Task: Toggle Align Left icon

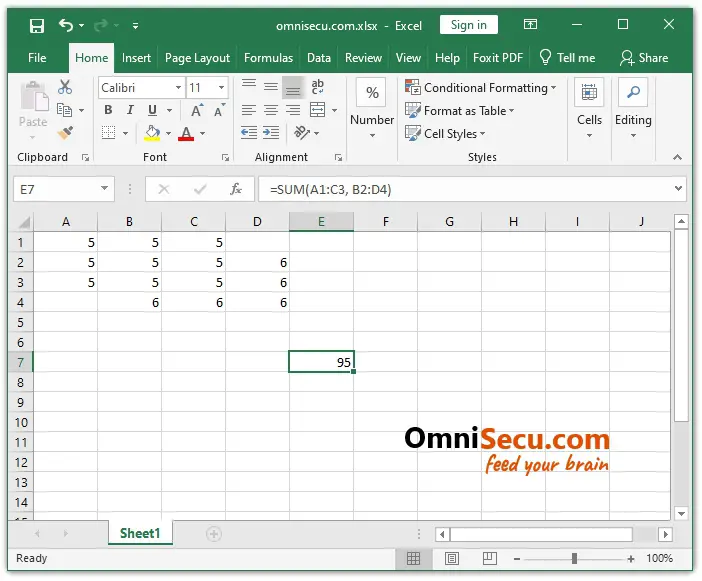Action: pyautogui.click(x=248, y=110)
